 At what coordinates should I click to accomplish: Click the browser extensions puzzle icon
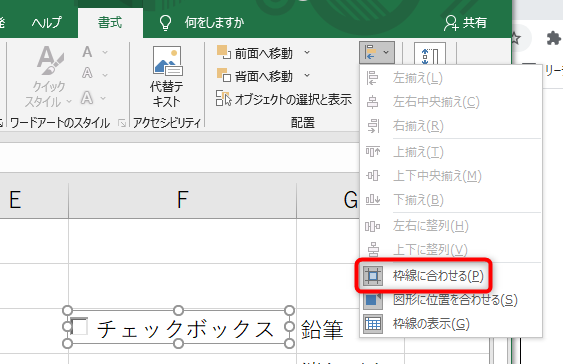[x=553, y=38]
